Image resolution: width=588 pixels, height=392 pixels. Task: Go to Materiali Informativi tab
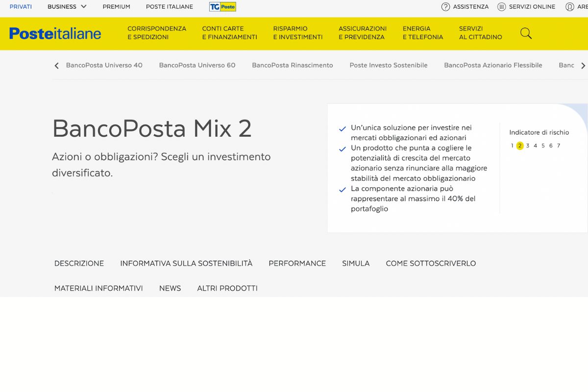tap(98, 289)
